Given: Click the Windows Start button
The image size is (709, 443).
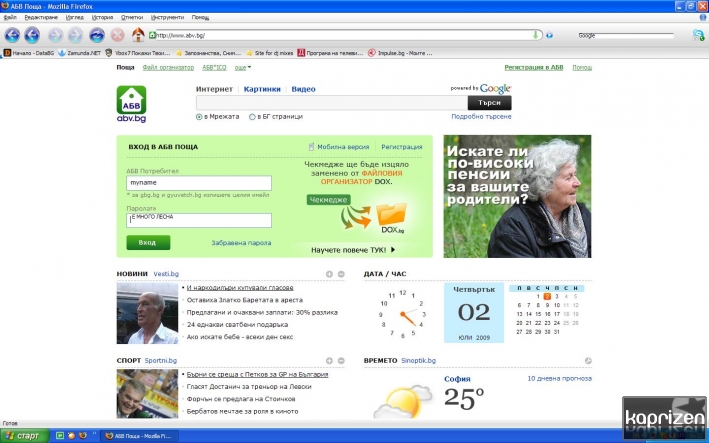Looking at the screenshot, I should 23,436.
